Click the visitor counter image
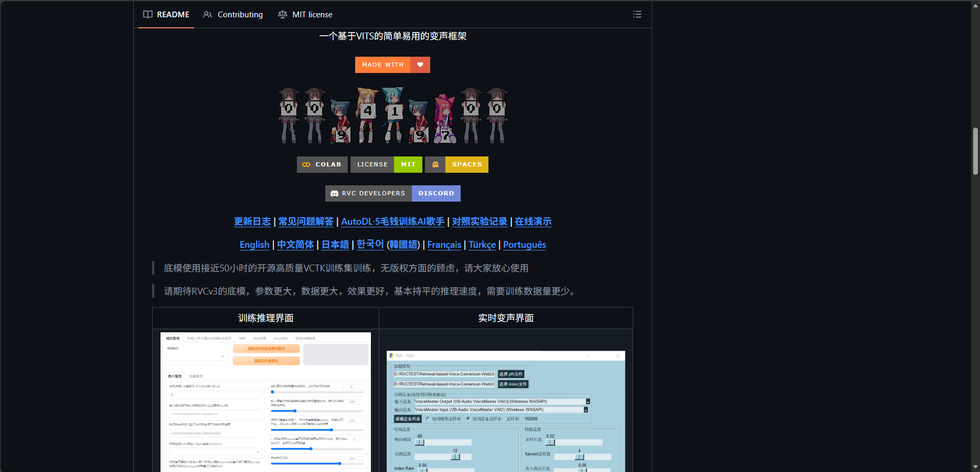 (x=393, y=116)
